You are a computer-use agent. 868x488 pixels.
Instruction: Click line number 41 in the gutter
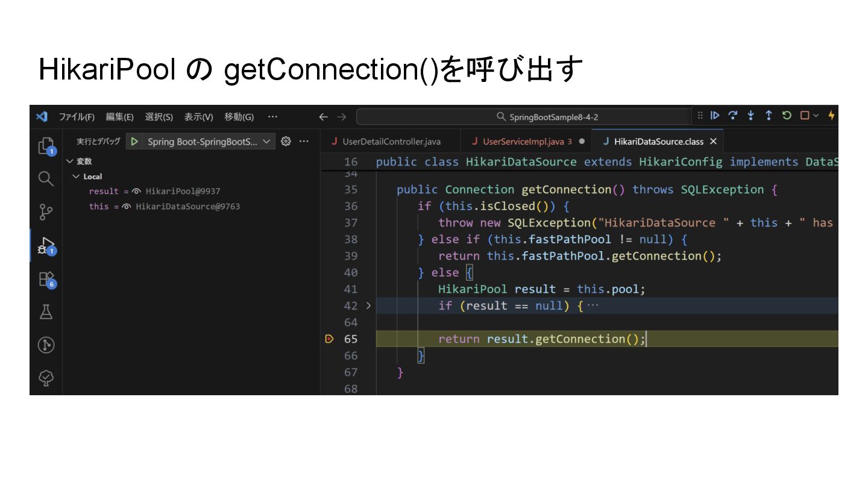351,289
